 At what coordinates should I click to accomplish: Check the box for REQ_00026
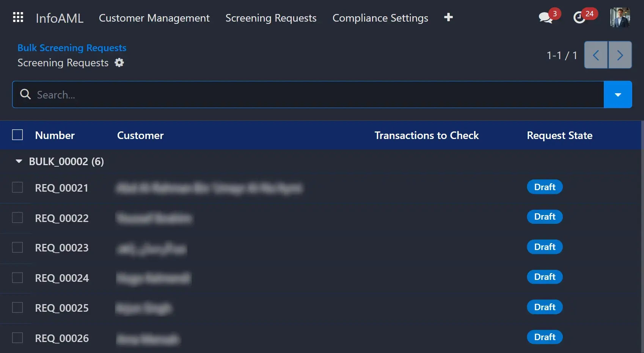tap(17, 337)
